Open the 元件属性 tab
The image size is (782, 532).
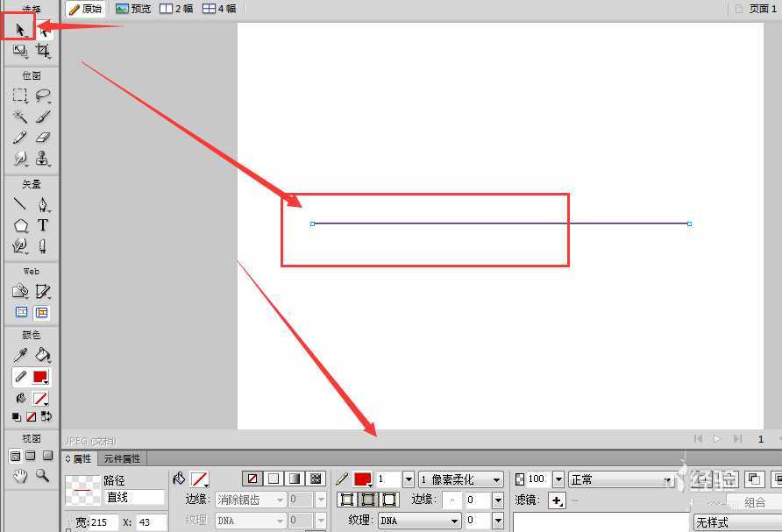122,458
